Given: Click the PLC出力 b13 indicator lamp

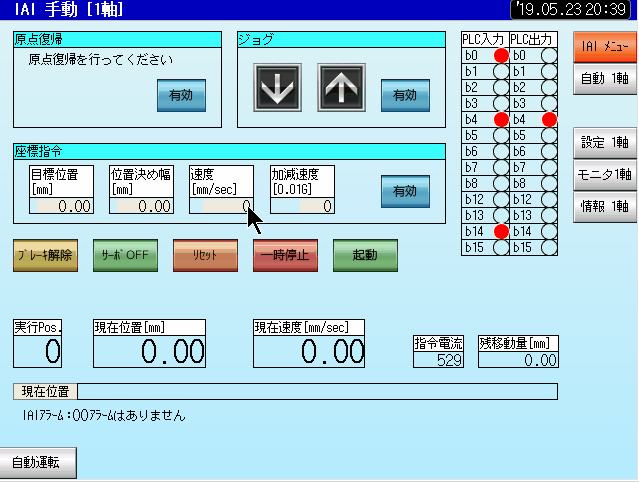Looking at the screenshot, I should [549, 215].
